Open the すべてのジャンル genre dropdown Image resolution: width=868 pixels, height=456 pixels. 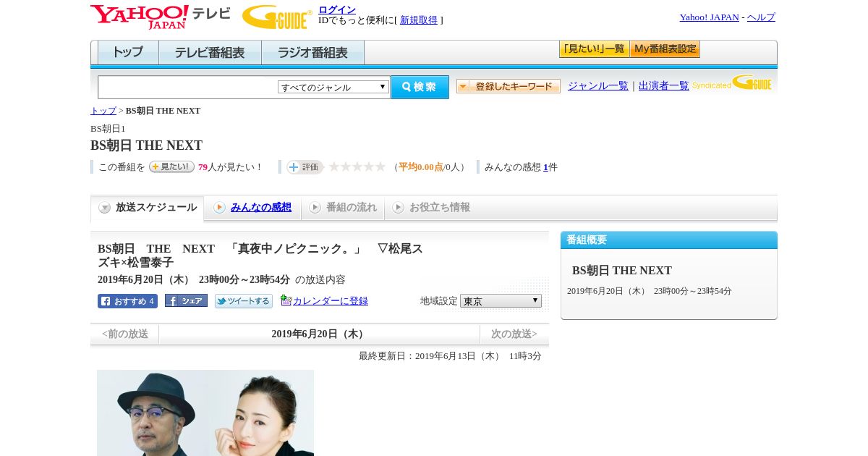point(333,87)
